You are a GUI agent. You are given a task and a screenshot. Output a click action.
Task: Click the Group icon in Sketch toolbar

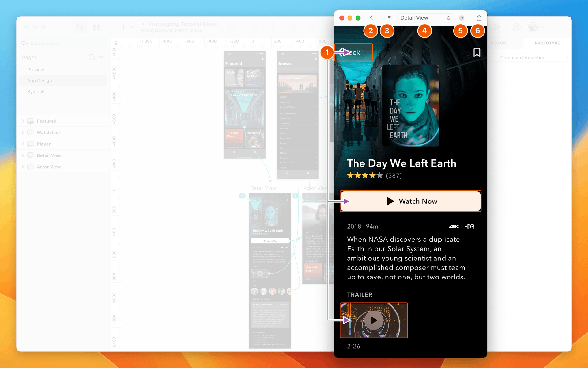(x=293, y=27)
